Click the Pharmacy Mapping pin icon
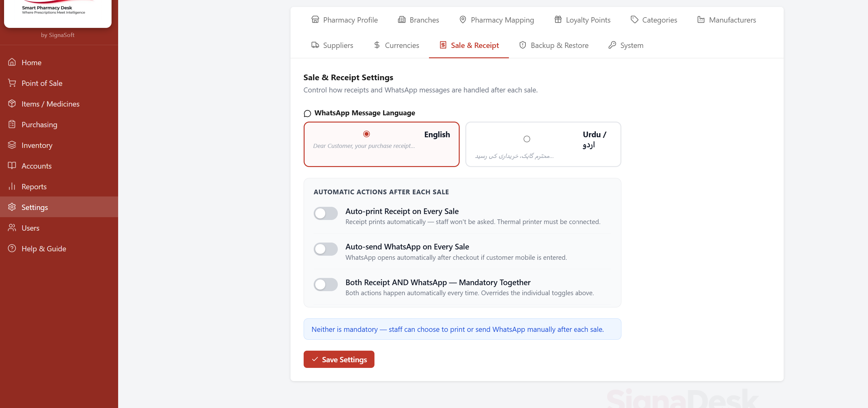The width and height of the screenshot is (868, 408). tap(463, 20)
